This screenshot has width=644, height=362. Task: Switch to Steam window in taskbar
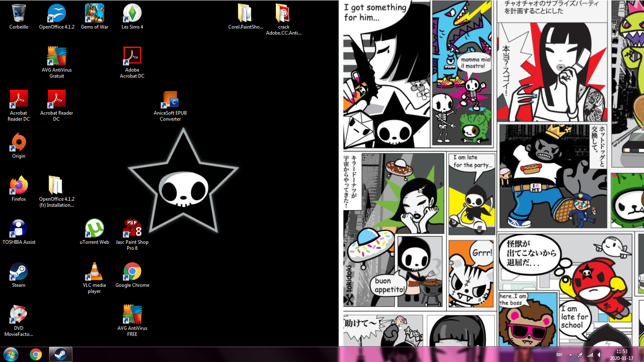pyautogui.click(x=61, y=354)
